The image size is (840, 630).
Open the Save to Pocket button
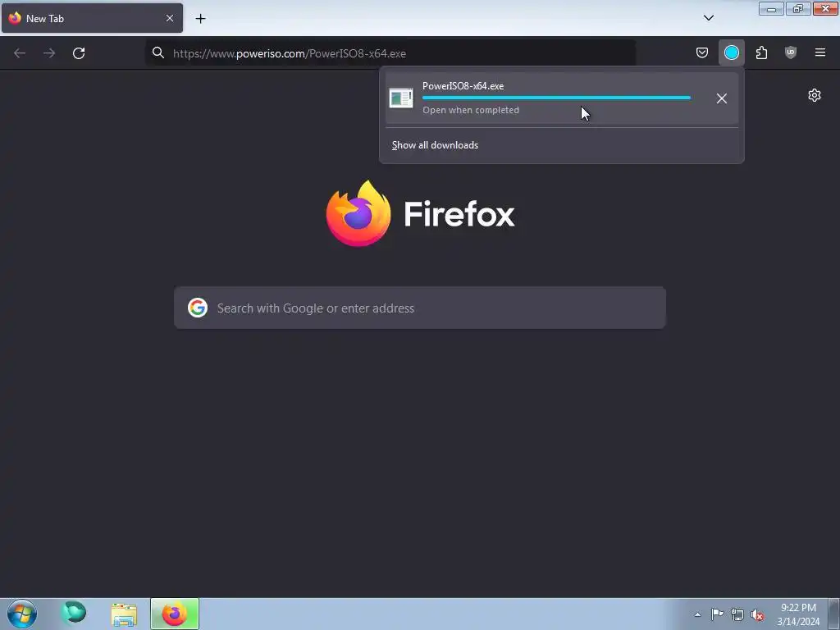pos(702,52)
